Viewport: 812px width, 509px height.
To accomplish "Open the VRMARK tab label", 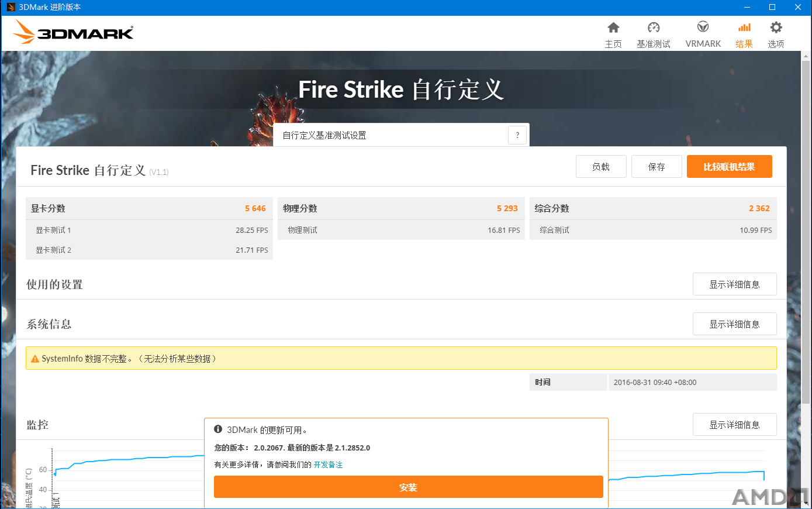I will [703, 44].
